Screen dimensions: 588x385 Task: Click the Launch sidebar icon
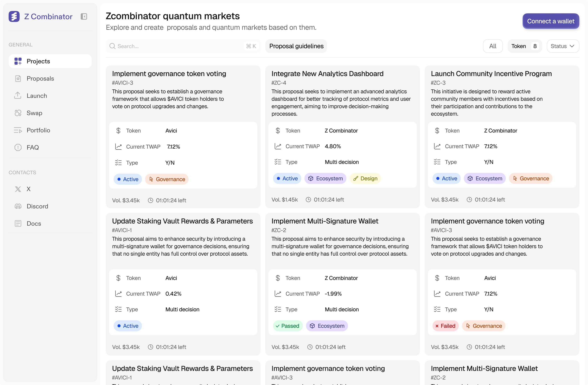click(18, 96)
